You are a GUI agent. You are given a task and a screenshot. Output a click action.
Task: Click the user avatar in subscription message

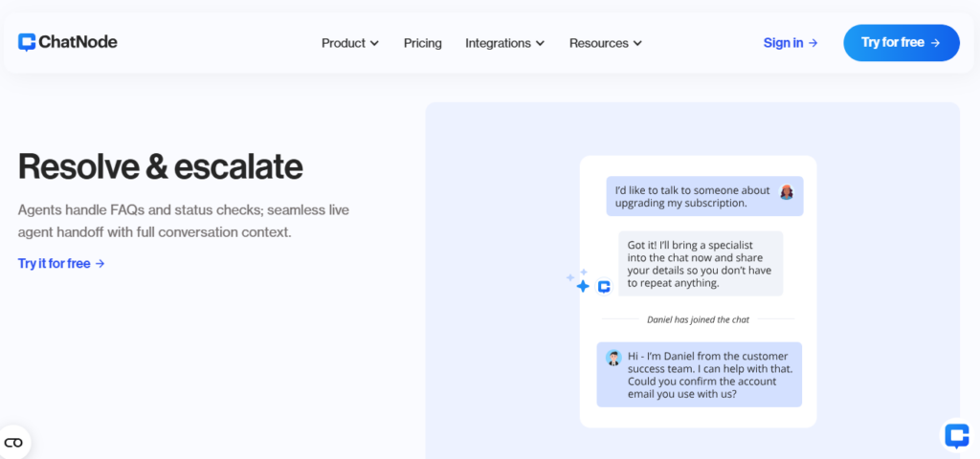(x=787, y=191)
